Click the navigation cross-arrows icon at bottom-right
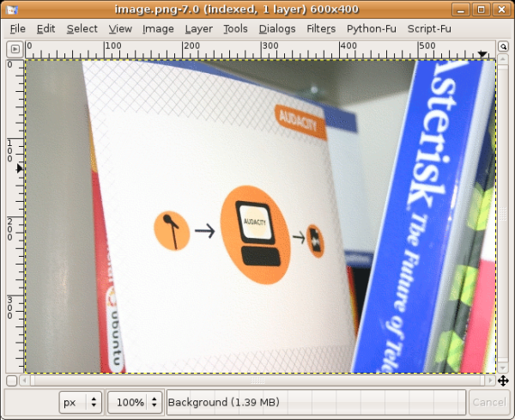This screenshot has height=420, width=515. pyautogui.click(x=503, y=380)
